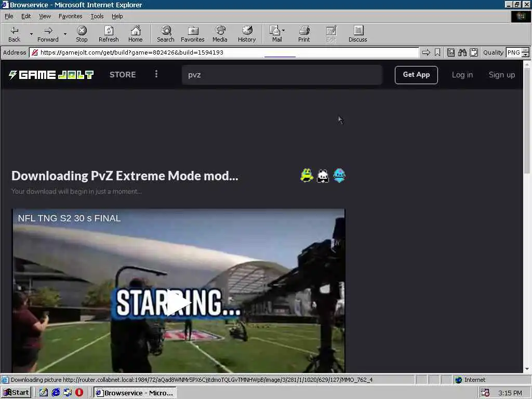
Task: Click the STORE link
Action: [123, 75]
